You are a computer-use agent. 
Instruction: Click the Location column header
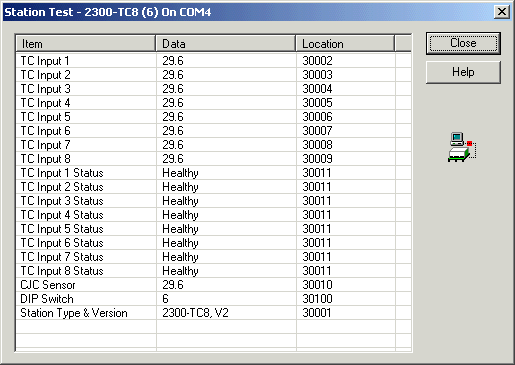(x=345, y=44)
